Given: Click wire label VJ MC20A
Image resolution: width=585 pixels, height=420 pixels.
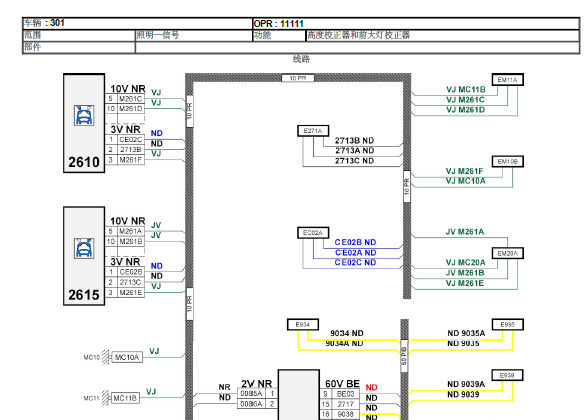Looking at the screenshot, I should (466, 263).
